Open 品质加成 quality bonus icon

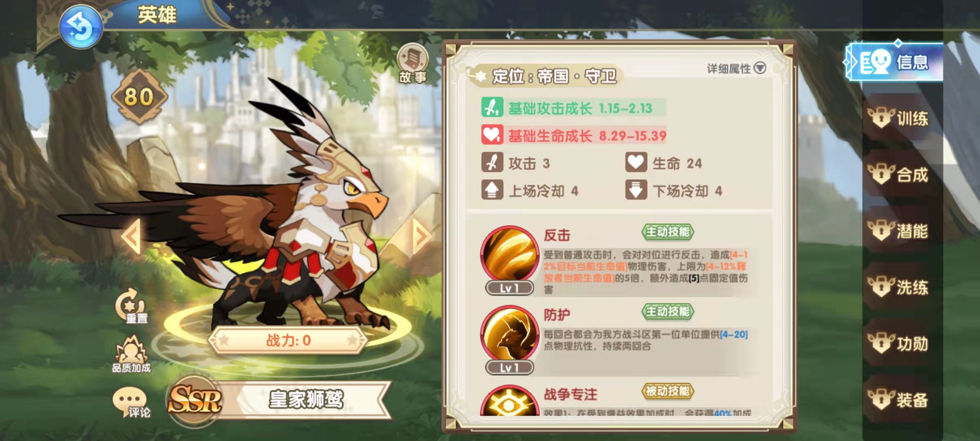pyautogui.click(x=131, y=354)
